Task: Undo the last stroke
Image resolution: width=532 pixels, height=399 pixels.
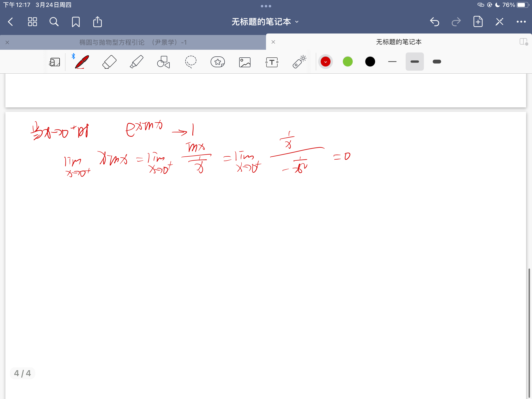Action: coord(435,22)
